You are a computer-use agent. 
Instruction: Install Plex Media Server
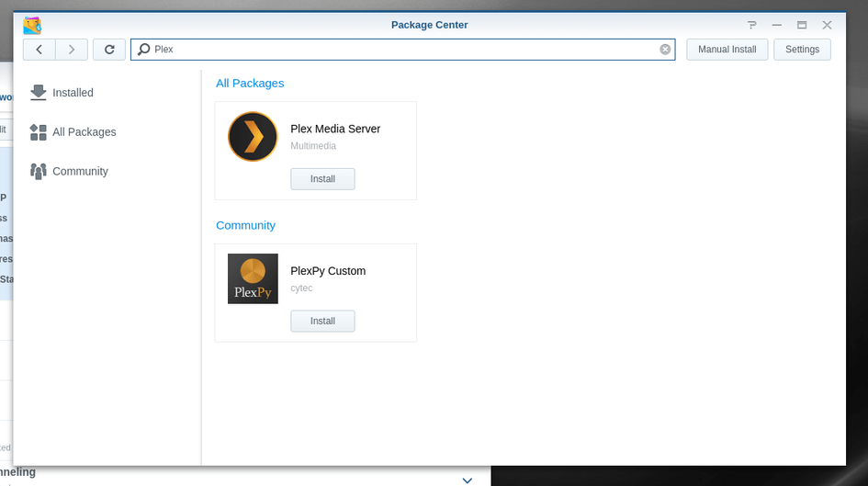pos(322,179)
